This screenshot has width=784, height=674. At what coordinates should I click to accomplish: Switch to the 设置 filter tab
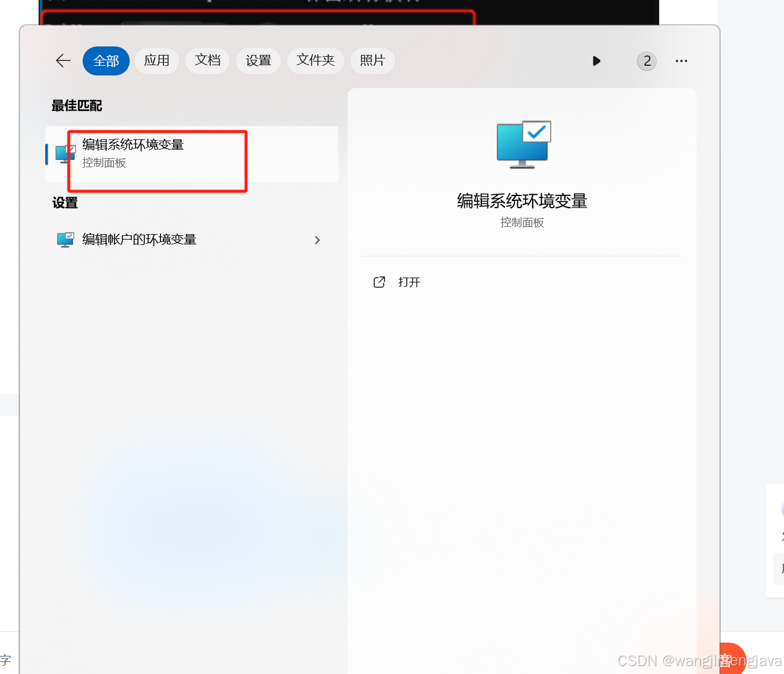tap(259, 61)
